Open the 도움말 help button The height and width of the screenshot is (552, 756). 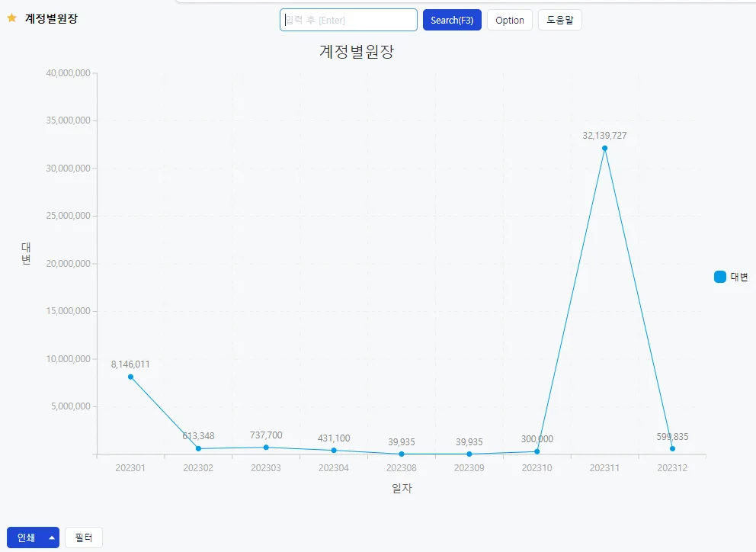point(560,20)
